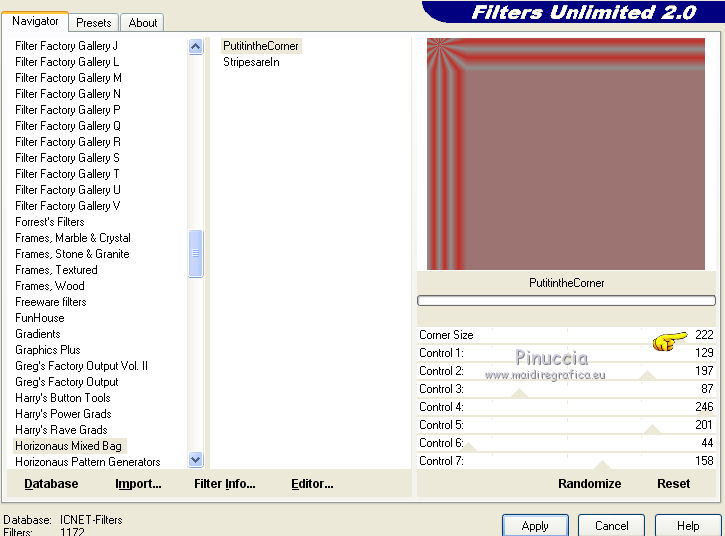Select Filter Factory Gallery U
Image resolution: width=725 pixels, height=536 pixels.
68,190
